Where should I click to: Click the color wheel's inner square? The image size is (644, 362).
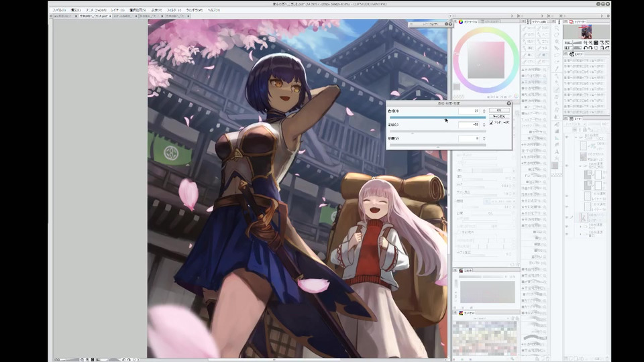pyautogui.click(x=486, y=60)
